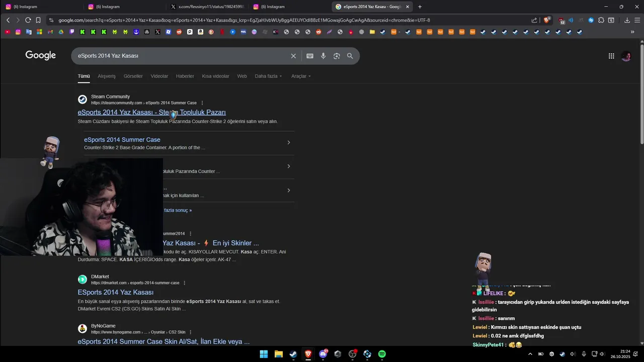This screenshot has width=644, height=362.
Task: Open the Kısa videolar search tab
Action: point(215,76)
